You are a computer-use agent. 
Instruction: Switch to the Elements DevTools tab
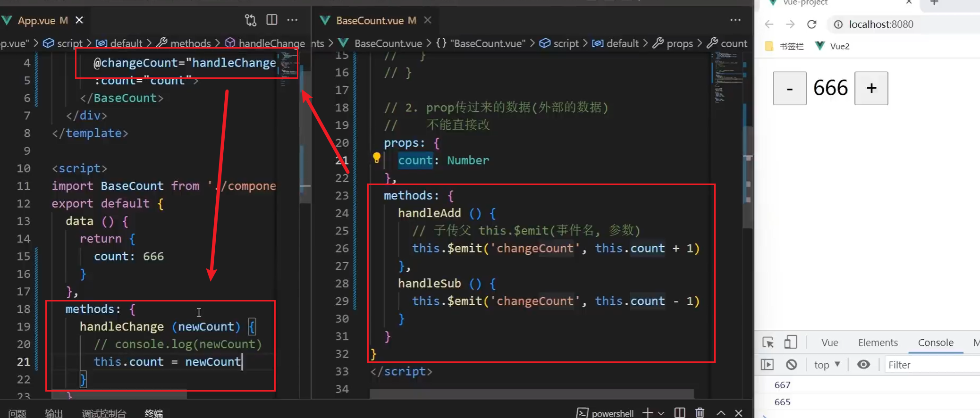point(878,343)
